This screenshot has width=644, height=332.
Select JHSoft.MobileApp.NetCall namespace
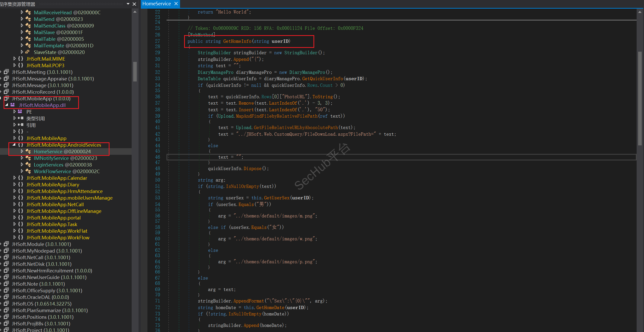coord(55,204)
